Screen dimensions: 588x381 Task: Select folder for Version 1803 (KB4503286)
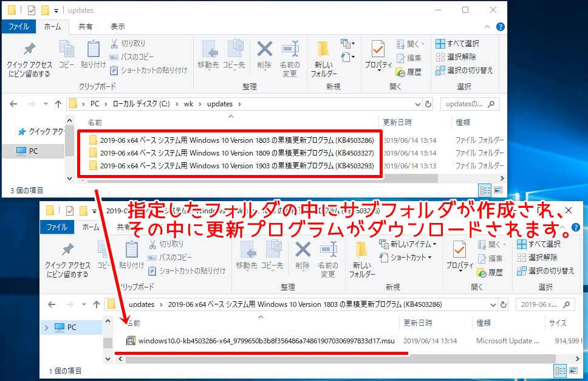click(232, 140)
